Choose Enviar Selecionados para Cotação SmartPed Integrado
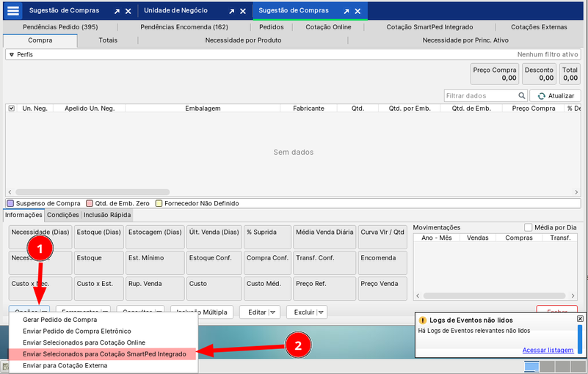The width and height of the screenshot is (588, 374). click(104, 354)
